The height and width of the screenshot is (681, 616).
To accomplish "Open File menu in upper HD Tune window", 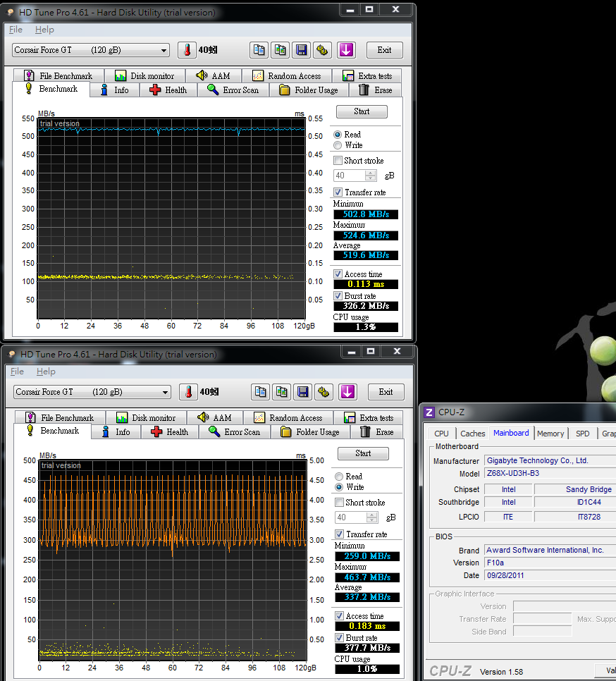I will [x=16, y=30].
